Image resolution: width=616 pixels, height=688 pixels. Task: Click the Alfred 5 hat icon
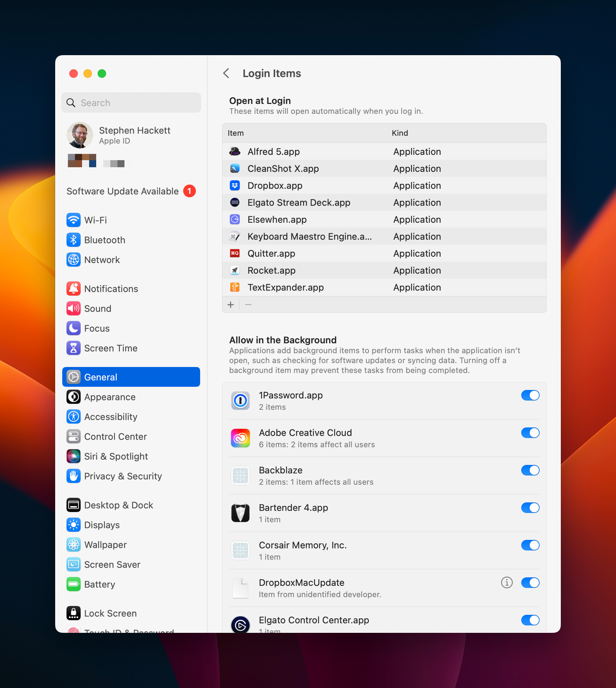[x=235, y=151]
